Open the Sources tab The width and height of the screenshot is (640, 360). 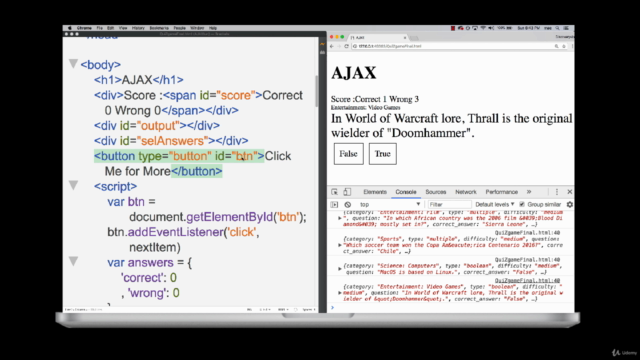coord(436,192)
